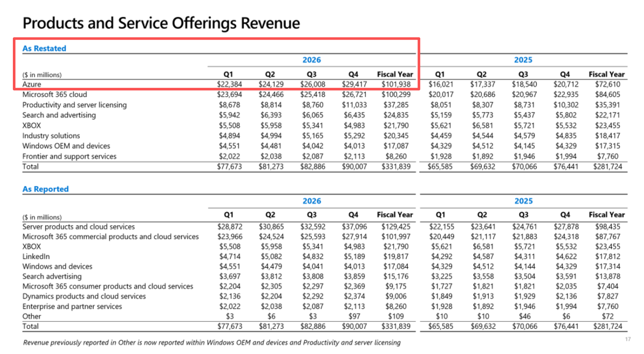Click the "LinkedIn" row label

36,257
